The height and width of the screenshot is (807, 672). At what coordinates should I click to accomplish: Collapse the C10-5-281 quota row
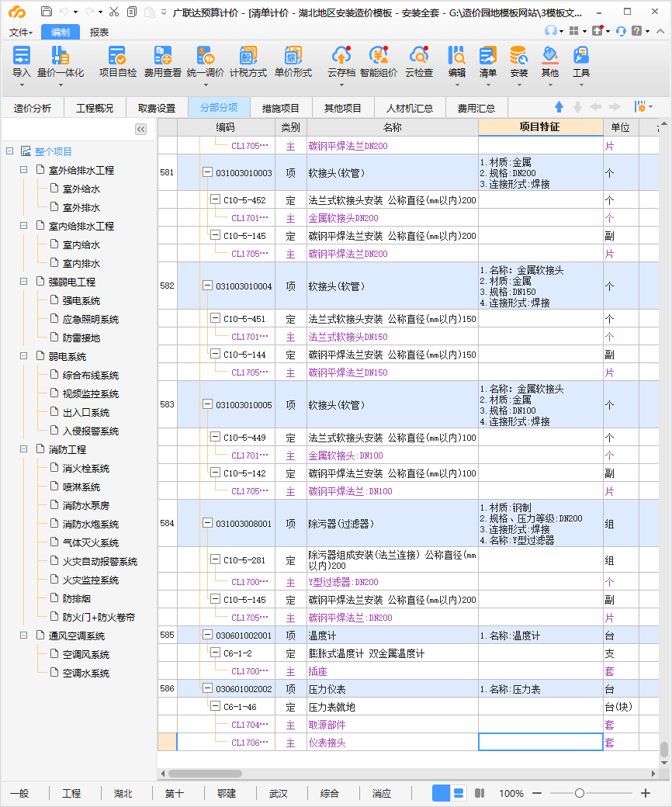(x=215, y=559)
